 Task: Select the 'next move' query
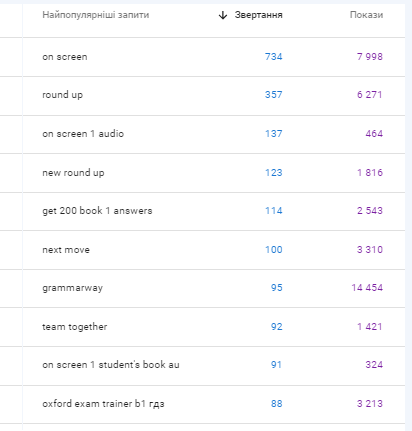tap(66, 250)
